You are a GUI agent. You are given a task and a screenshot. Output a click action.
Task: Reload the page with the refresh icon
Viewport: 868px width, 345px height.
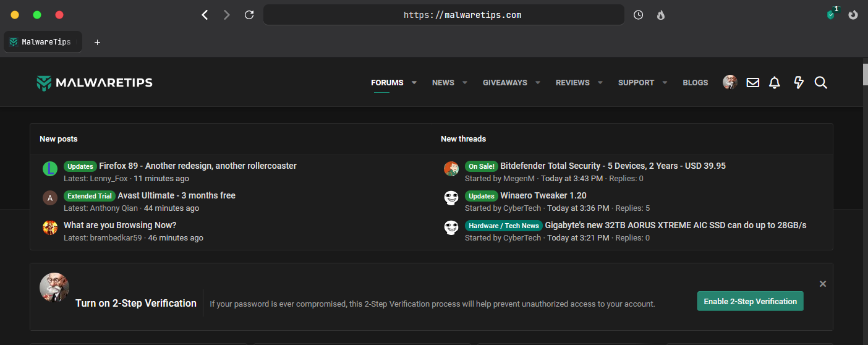[249, 15]
